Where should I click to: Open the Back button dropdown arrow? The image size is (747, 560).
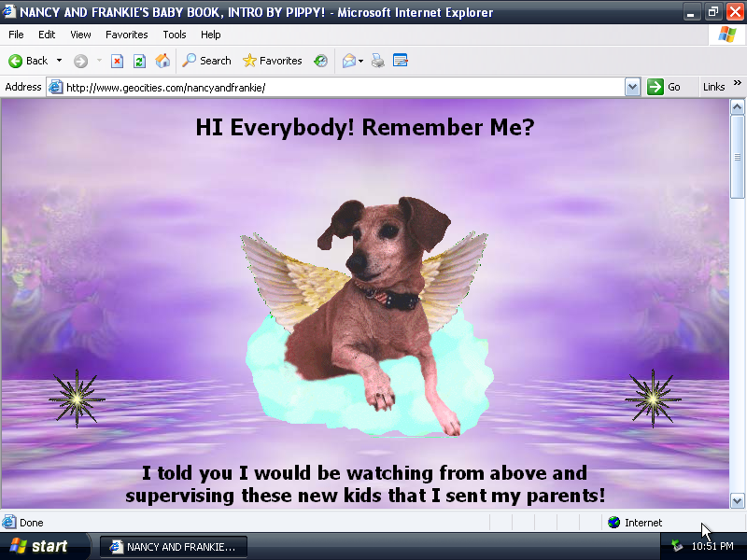point(59,60)
